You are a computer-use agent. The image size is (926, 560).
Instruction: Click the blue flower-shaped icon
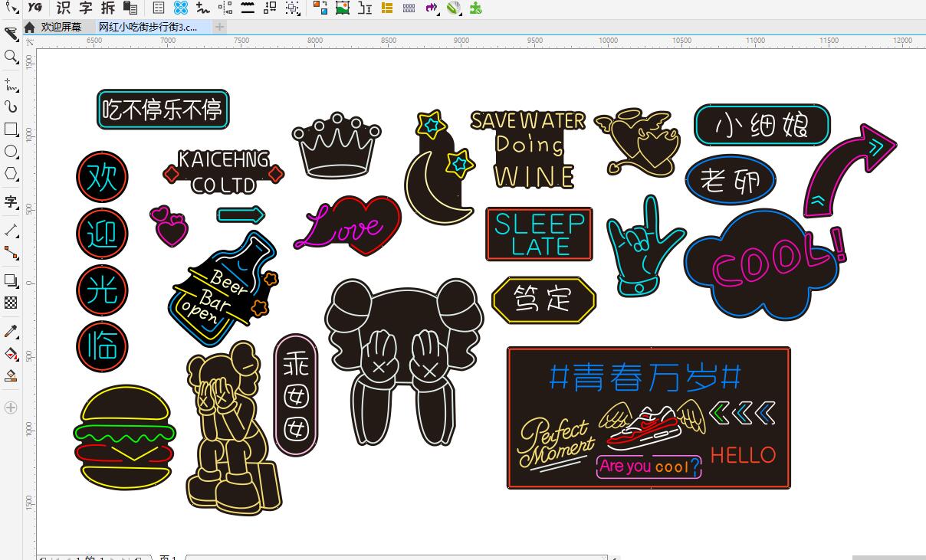(181, 8)
